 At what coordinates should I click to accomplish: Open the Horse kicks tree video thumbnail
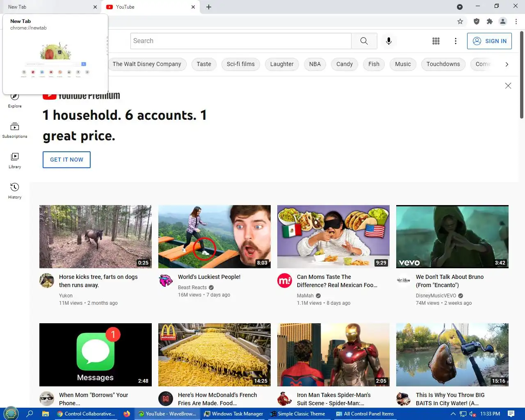pos(96,237)
